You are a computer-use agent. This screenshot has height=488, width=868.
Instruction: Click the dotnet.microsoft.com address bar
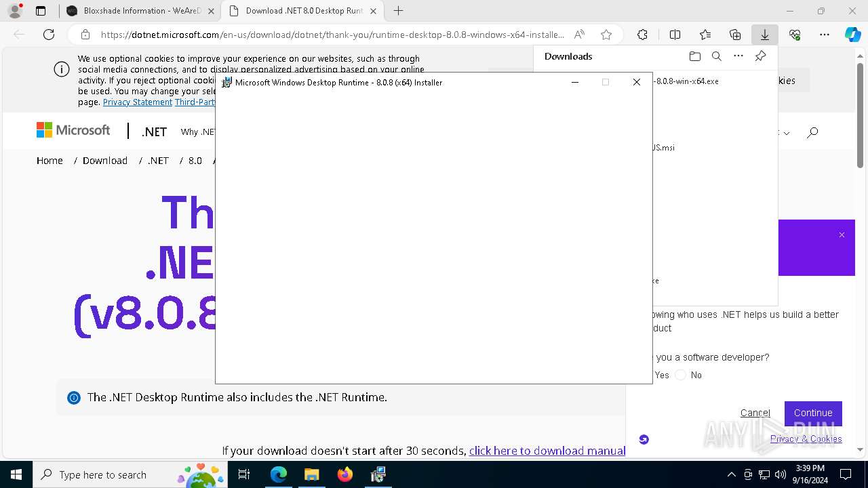pos(332,35)
